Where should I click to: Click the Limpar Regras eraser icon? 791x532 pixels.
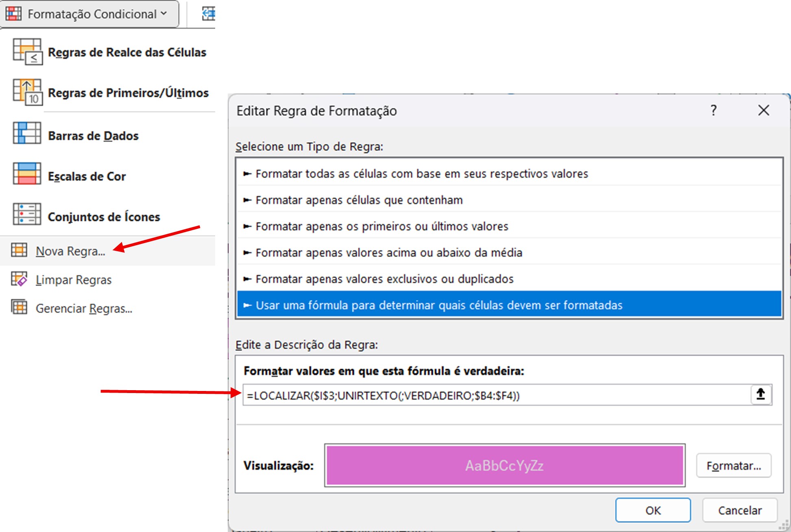[x=19, y=280]
